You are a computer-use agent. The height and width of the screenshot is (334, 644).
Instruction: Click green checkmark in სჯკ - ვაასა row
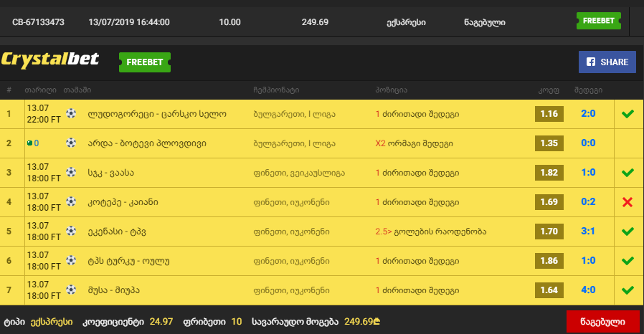pos(628,172)
